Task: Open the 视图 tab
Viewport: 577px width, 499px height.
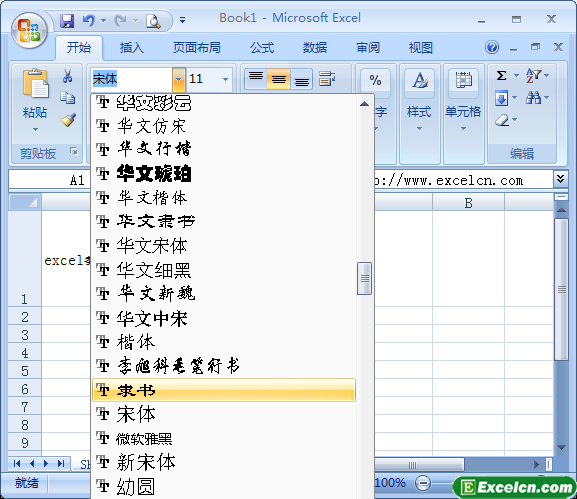Action: point(421,48)
